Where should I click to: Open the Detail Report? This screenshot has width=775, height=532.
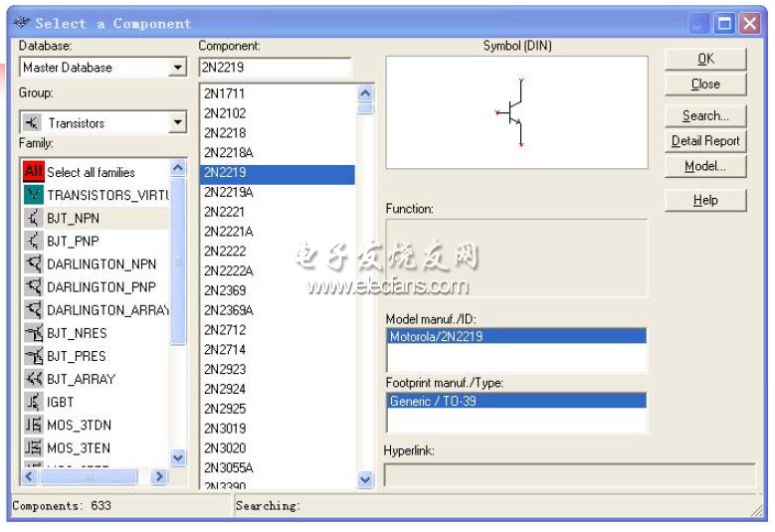point(705,141)
